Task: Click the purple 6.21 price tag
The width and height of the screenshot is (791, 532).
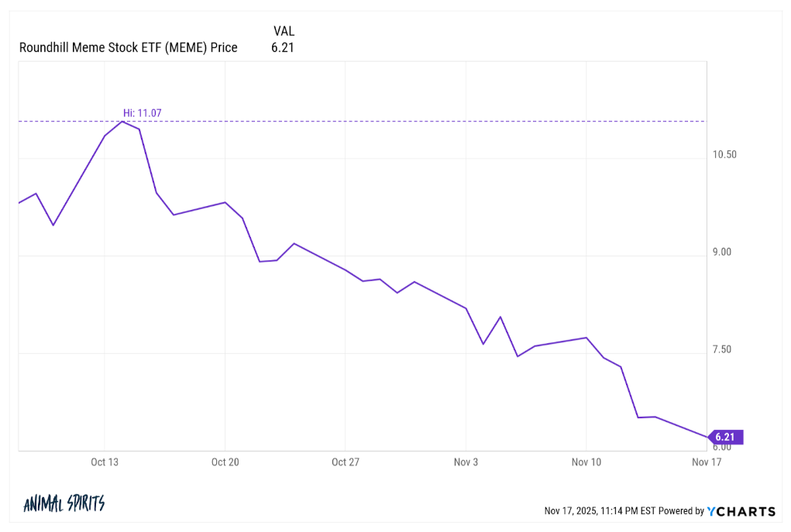Action: [x=727, y=438]
